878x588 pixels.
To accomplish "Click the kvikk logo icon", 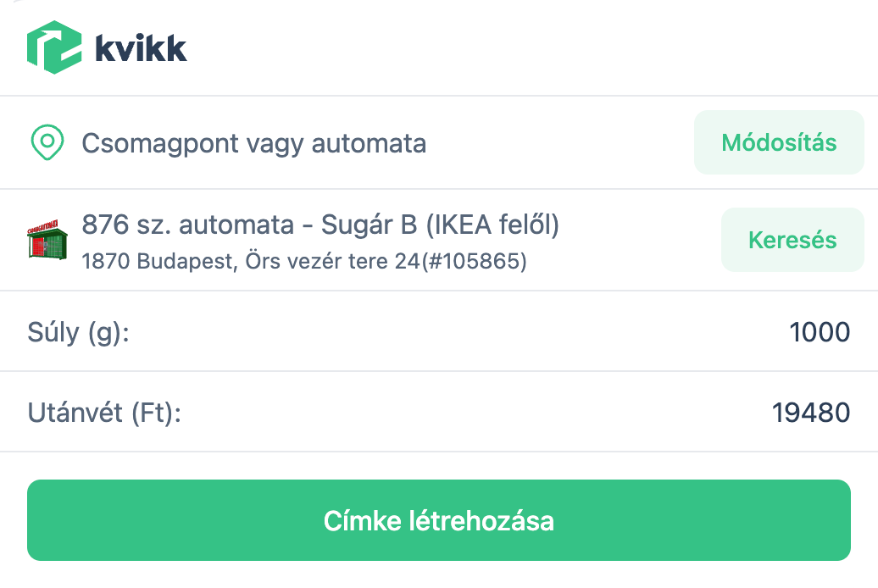I will click(54, 48).
